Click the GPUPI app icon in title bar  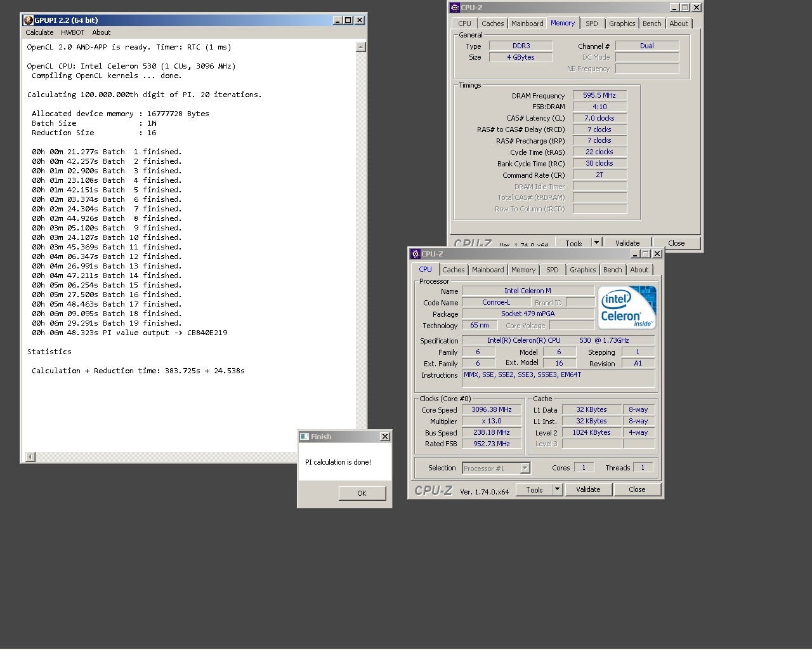click(29, 20)
